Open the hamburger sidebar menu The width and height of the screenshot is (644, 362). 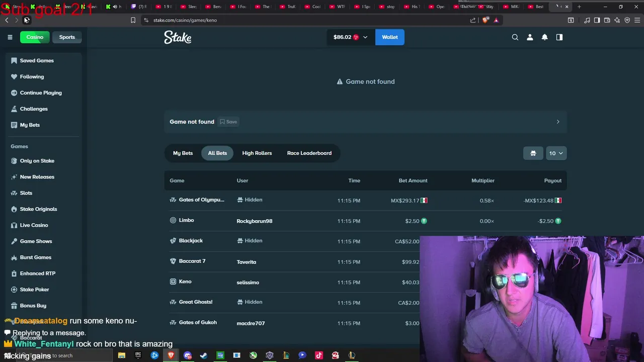pyautogui.click(x=10, y=37)
